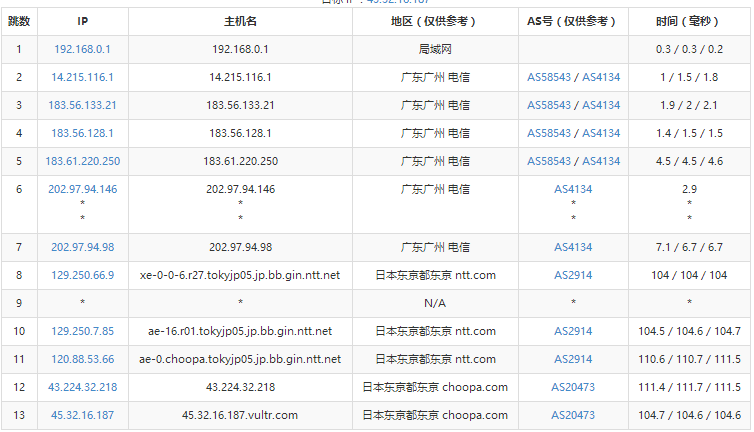This screenshot has height=432, width=754.
Task: Click hostname cell 192.168.0.1
Action: [240, 49]
